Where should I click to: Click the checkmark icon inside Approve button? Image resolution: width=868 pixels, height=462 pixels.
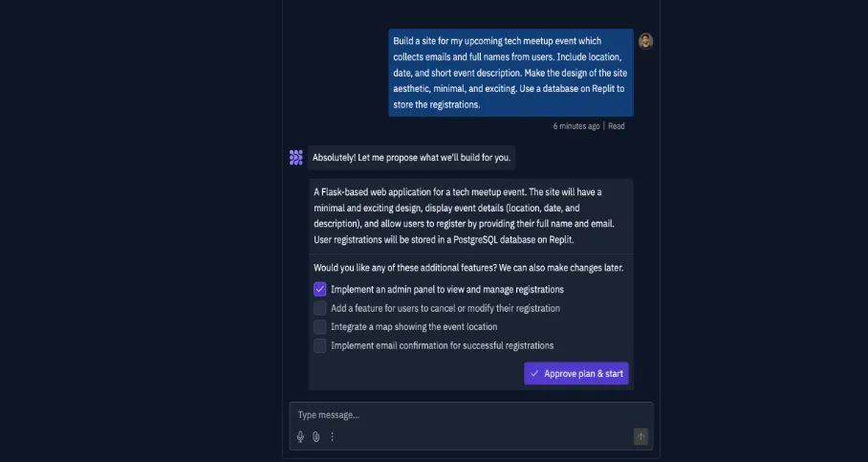534,374
